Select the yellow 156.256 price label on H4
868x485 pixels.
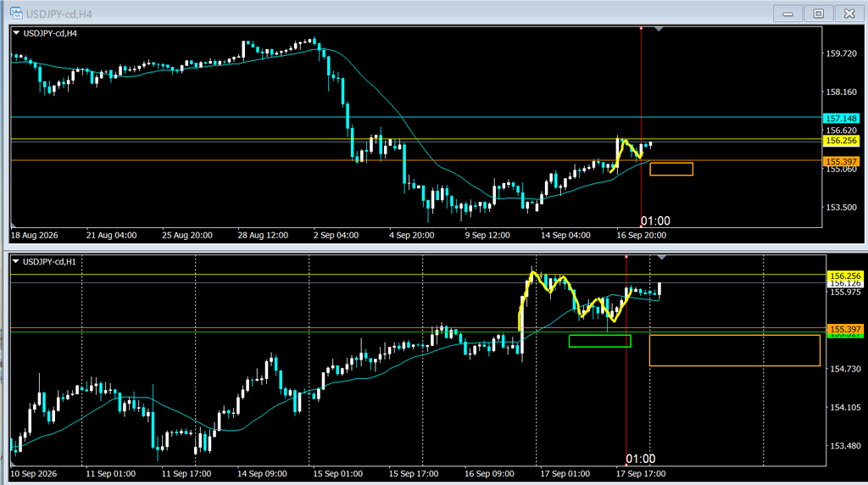[841, 141]
